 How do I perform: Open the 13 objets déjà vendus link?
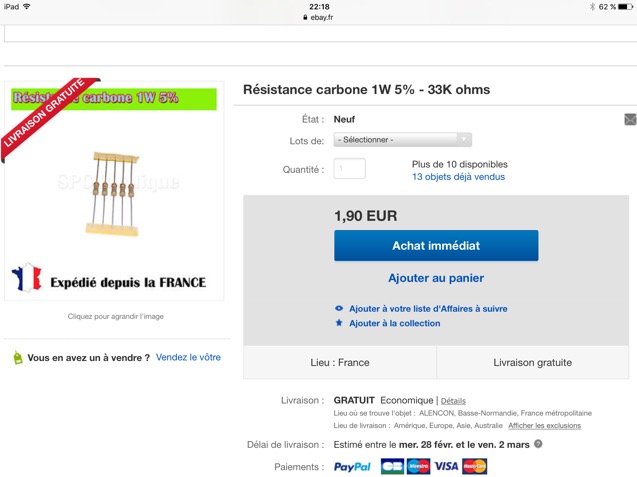pyautogui.click(x=458, y=177)
